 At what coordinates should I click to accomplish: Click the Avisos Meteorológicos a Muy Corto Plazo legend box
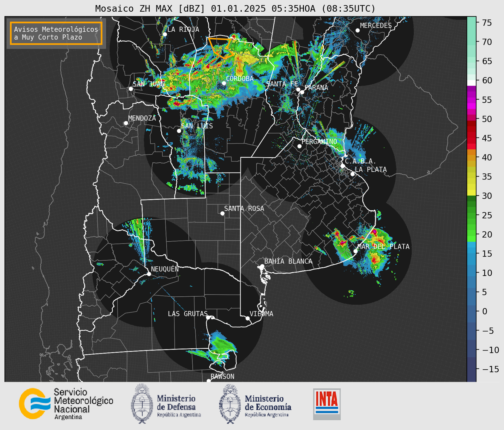[x=56, y=33]
